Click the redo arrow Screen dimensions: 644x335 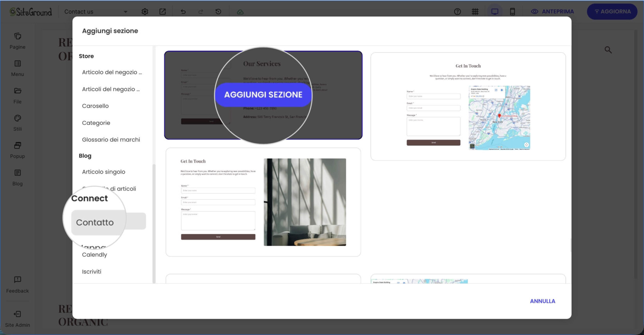tap(201, 12)
